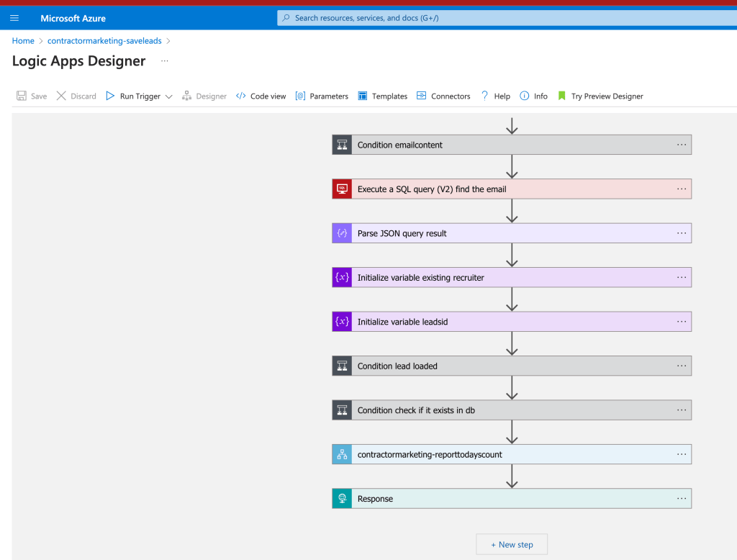This screenshot has height=560, width=737.
Task: Open the contractormarketing-saveleads breadcrumb link
Action: (104, 41)
